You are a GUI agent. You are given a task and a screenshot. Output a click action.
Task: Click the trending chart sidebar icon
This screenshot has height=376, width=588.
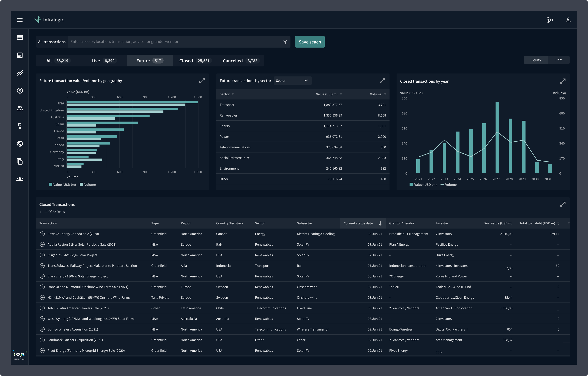(x=20, y=73)
